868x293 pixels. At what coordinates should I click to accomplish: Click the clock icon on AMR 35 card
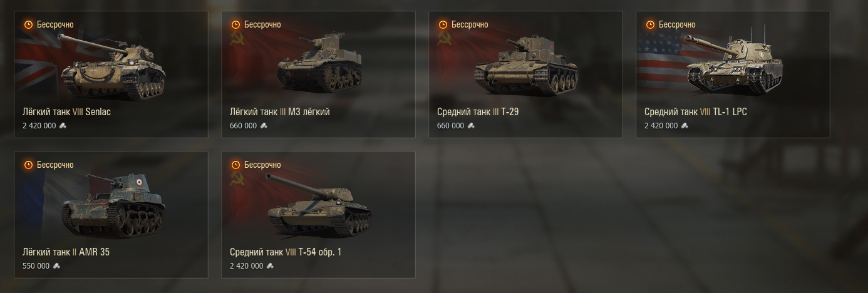[28, 165]
